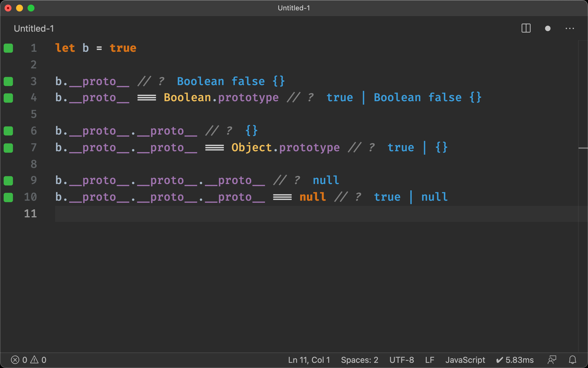Click the green coverage indicator on line 4

(x=8, y=98)
